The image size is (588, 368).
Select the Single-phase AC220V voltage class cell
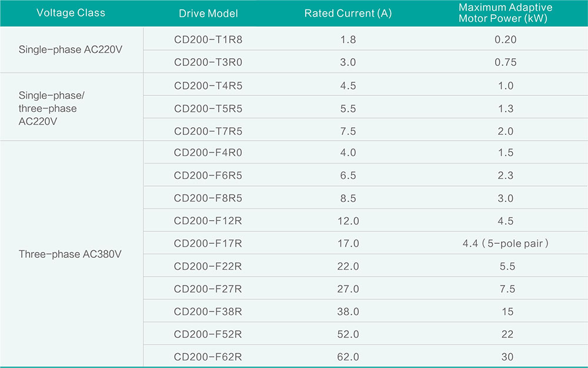(x=71, y=49)
